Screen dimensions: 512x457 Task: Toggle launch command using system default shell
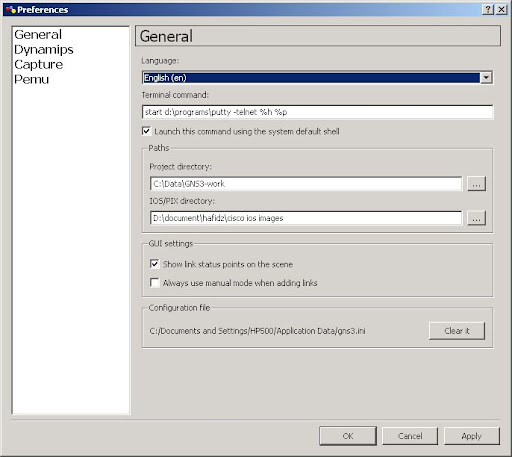(x=146, y=131)
